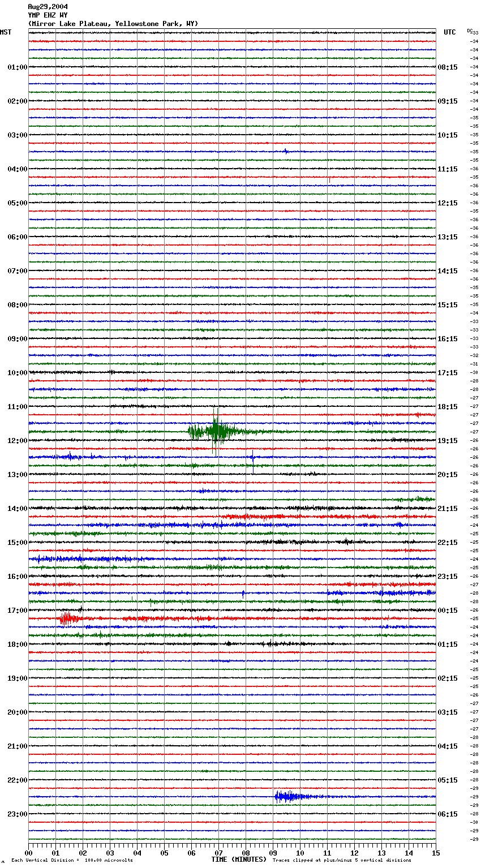Click the 06:15 UTC time label

pyautogui.click(x=448, y=814)
